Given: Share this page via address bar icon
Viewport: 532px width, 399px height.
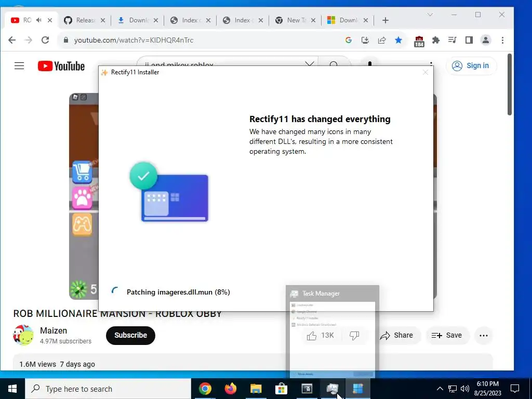Looking at the screenshot, I should [x=382, y=40].
